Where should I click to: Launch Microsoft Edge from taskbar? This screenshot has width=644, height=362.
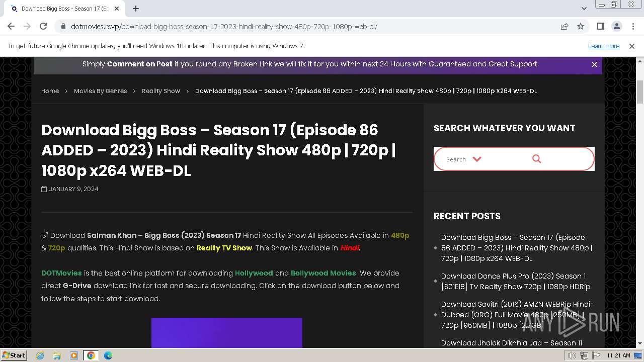[108, 355]
